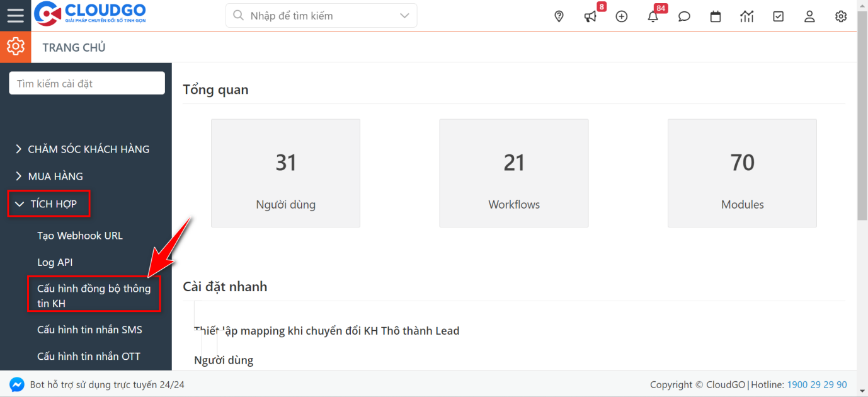868x397 pixels.
Task: Open the chat bubble icon
Action: click(684, 16)
